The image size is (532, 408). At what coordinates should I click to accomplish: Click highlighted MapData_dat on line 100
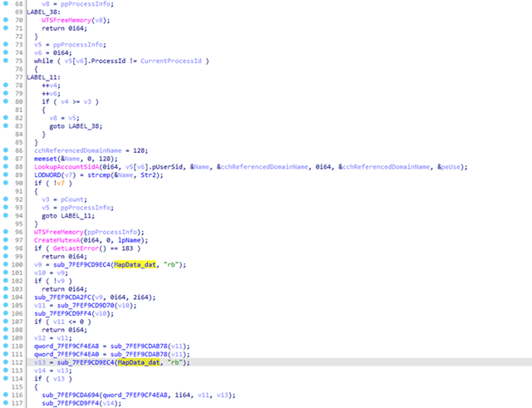[x=135, y=264]
